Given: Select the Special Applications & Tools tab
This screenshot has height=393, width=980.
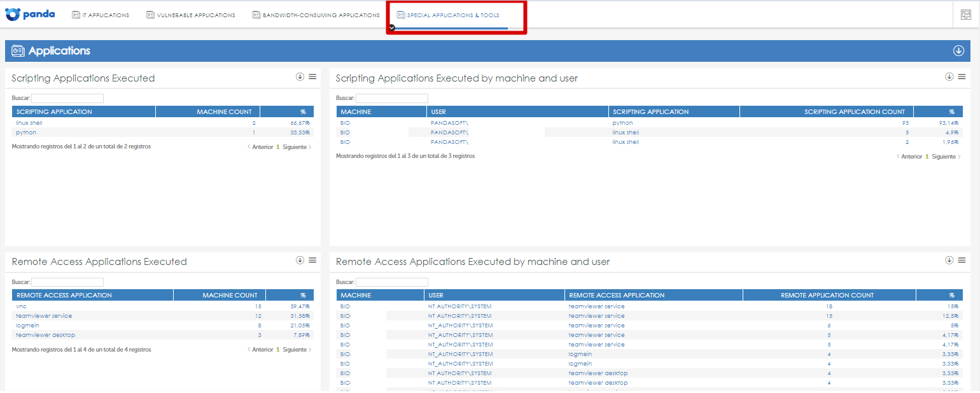Looking at the screenshot, I should pyautogui.click(x=448, y=15).
